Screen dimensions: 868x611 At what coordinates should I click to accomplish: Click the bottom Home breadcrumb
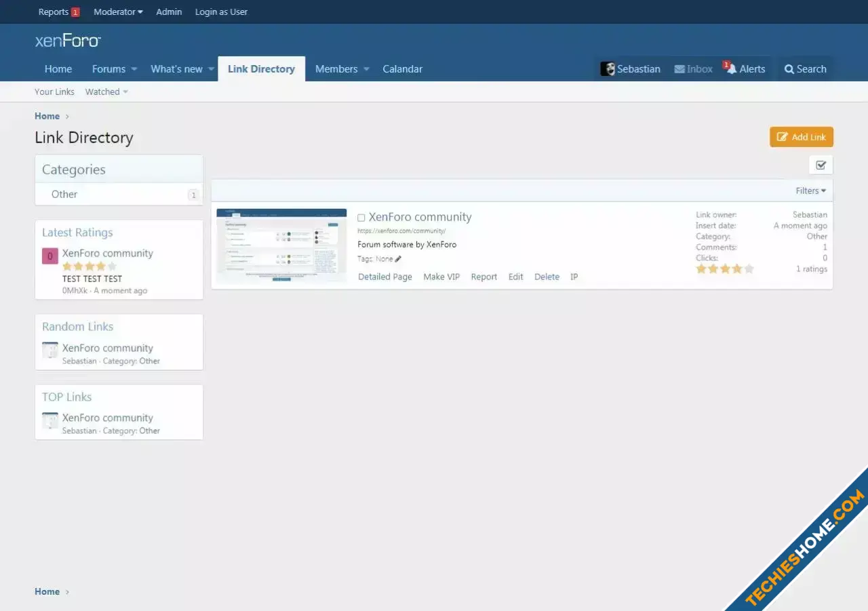coord(47,591)
